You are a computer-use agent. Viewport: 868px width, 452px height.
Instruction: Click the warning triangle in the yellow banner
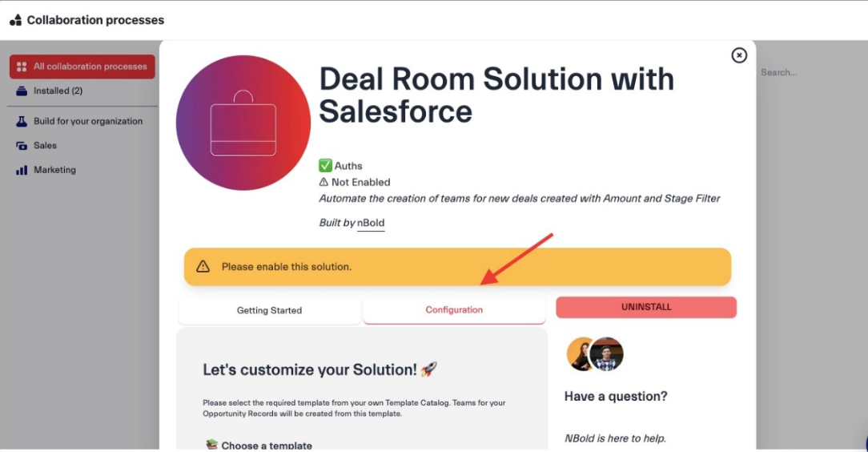[x=203, y=267]
